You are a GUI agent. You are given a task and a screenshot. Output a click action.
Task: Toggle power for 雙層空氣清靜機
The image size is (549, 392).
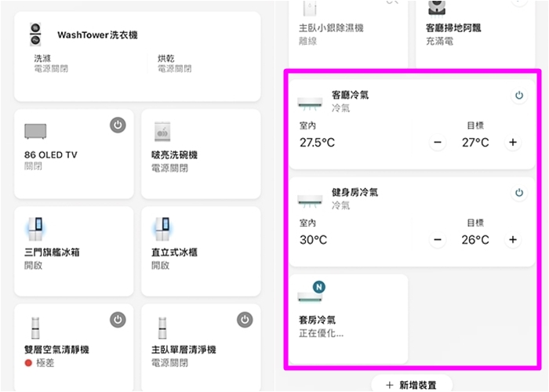click(x=118, y=319)
